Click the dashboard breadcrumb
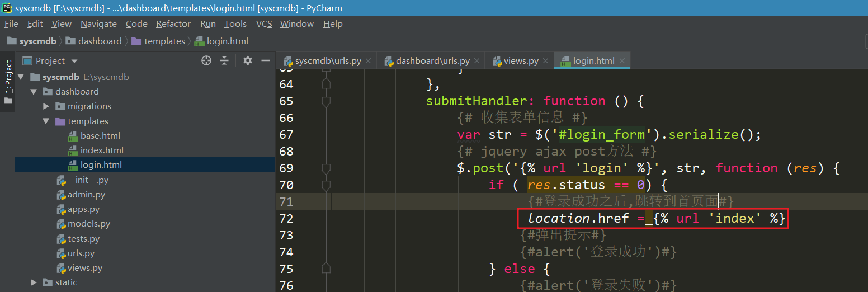This screenshot has width=868, height=292. point(93,41)
